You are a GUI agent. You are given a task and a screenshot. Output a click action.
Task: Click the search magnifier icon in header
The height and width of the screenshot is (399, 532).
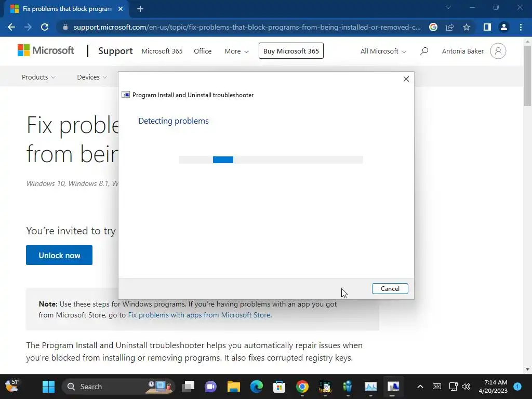click(x=424, y=51)
